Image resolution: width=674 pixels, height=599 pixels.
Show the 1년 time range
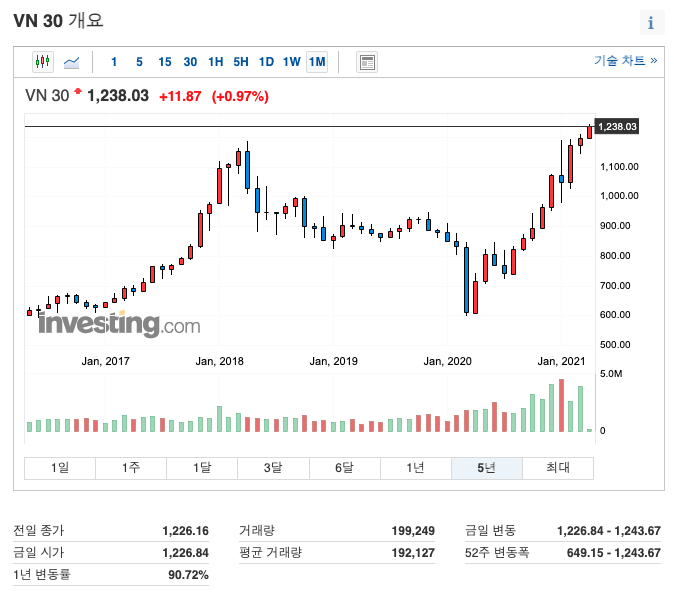[416, 468]
